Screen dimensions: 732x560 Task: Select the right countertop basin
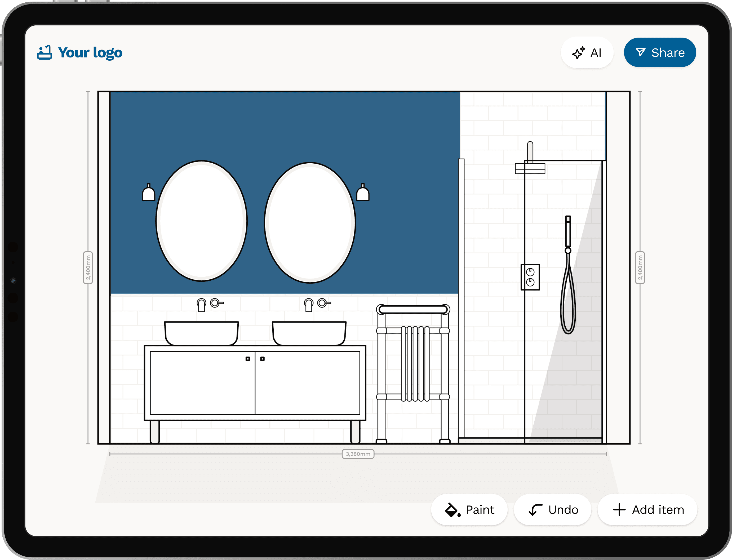tap(309, 333)
